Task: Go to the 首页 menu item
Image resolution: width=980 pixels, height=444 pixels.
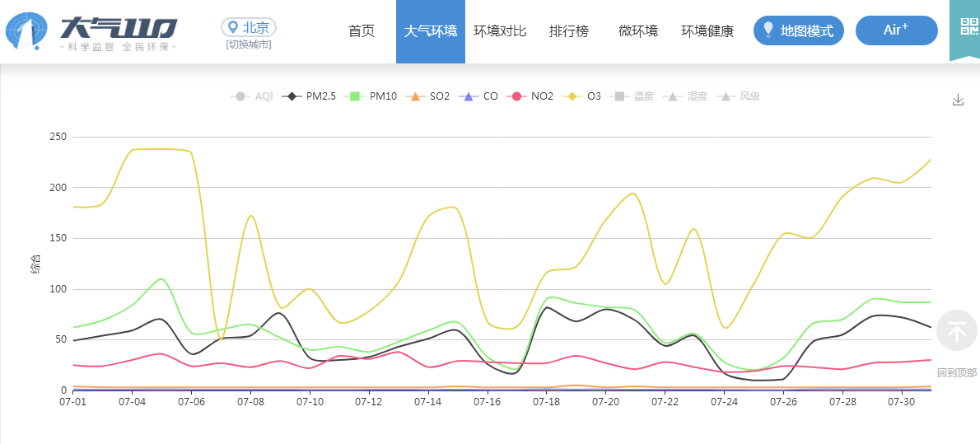Action: [x=362, y=31]
